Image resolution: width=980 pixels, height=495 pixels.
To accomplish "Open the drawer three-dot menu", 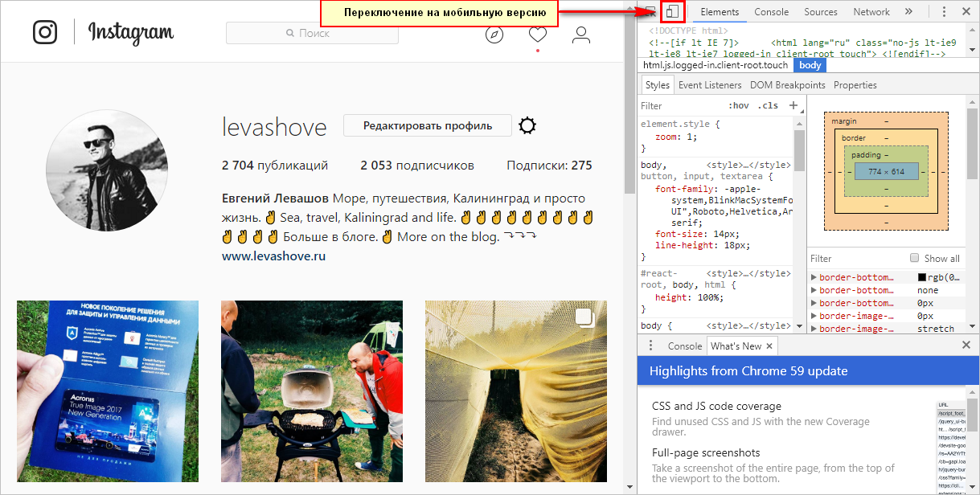I will (x=650, y=346).
